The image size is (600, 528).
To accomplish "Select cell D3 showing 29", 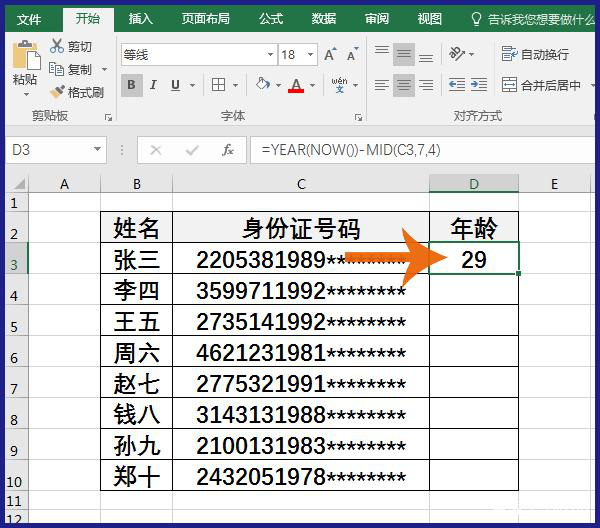I will point(474,258).
